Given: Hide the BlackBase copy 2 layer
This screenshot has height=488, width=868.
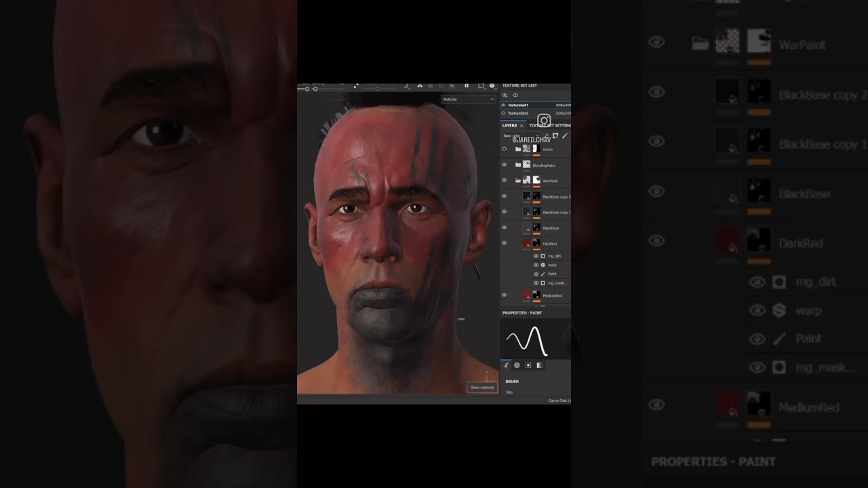Looking at the screenshot, I should (x=504, y=196).
